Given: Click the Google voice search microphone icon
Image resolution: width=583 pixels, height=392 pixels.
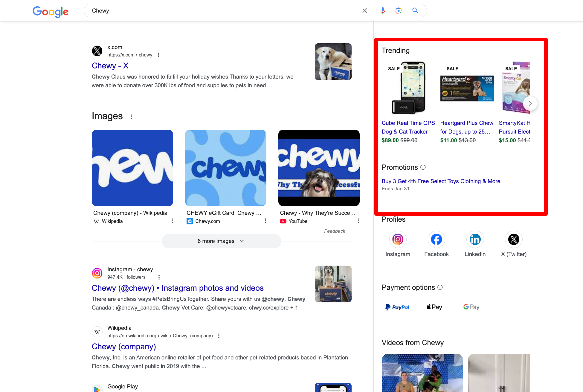Looking at the screenshot, I should click(383, 10).
